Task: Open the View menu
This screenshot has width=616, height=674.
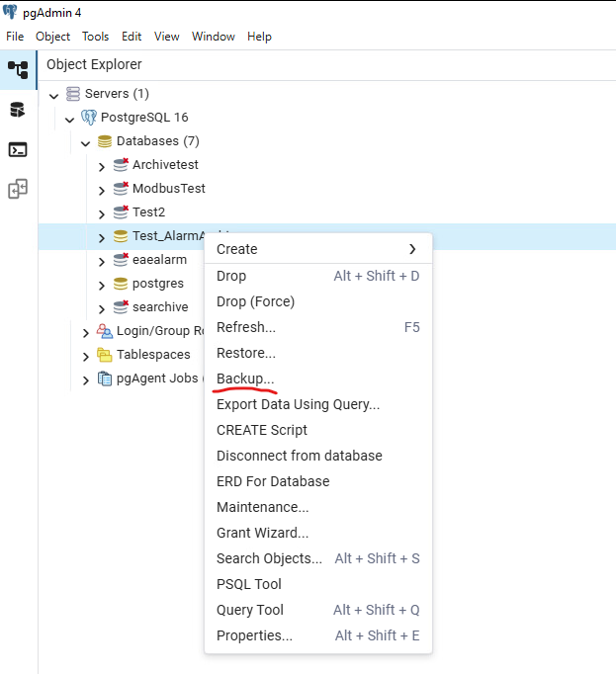Action: coord(167,37)
